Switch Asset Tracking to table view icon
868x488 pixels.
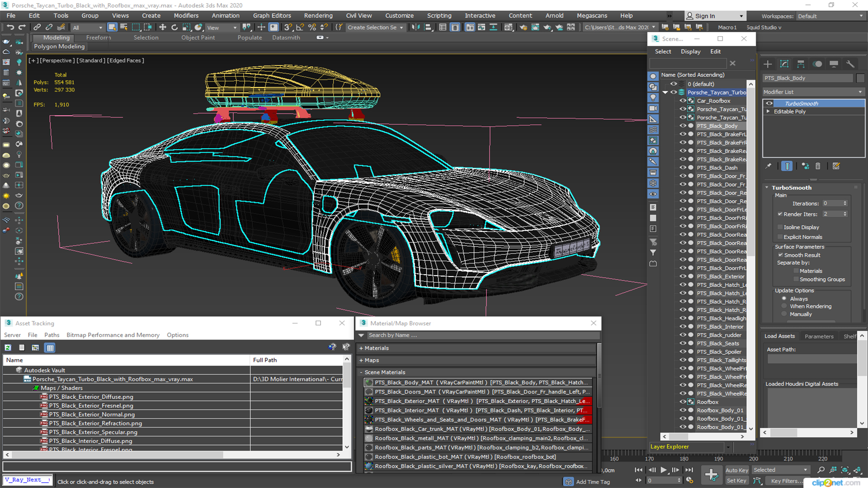click(x=50, y=347)
